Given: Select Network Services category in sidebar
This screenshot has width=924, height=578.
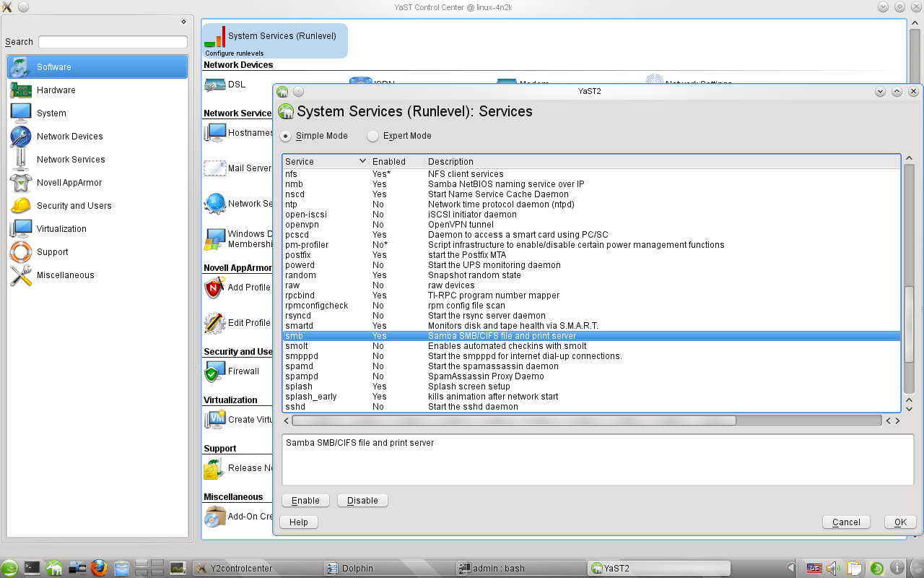Looking at the screenshot, I should 97,160.
